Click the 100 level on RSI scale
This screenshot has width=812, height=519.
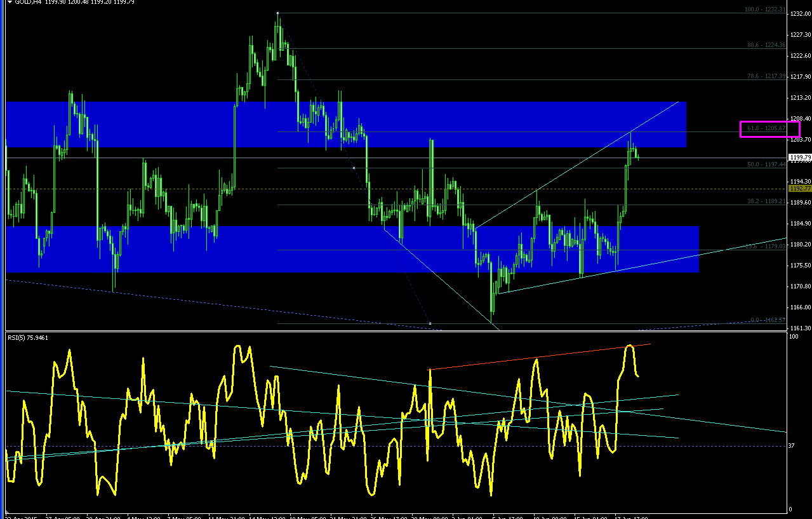tap(794, 337)
